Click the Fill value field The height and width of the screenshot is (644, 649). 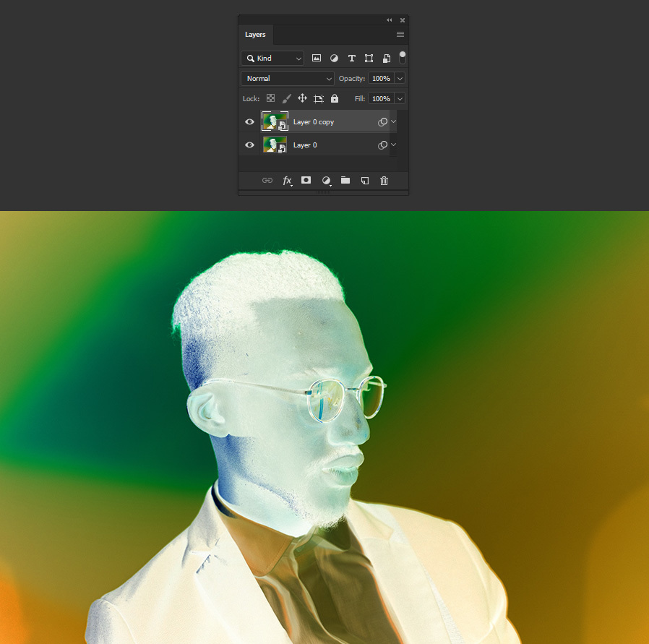(381, 98)
